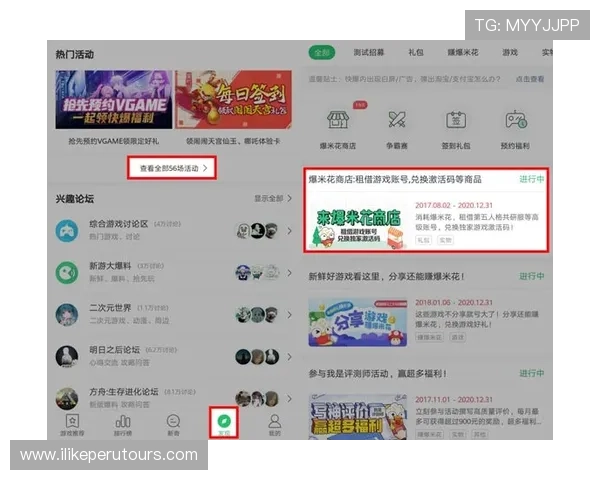Expand 方舟:生存进化论坛 row chevron
600x480 pixels.
pyautogui.click(x=289, y=398)
